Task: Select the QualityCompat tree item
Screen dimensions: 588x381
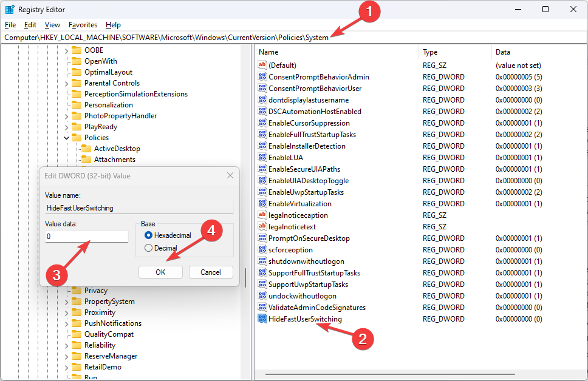Action: 109,334
